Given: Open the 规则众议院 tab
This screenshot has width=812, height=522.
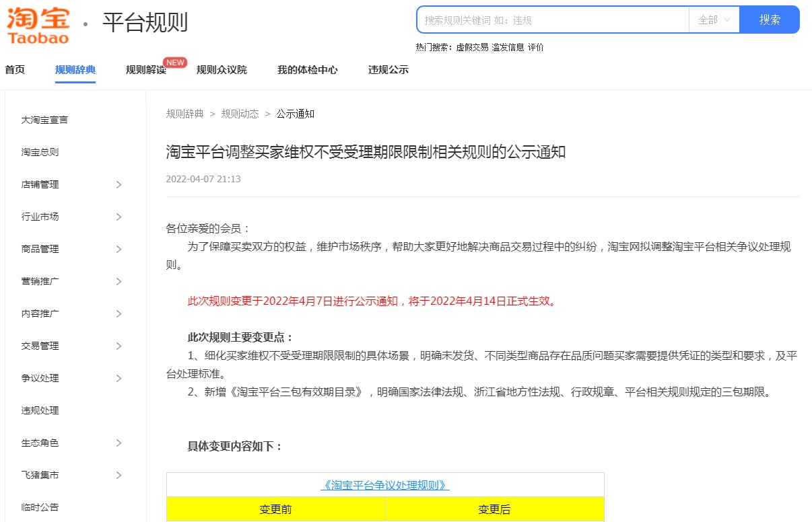Looking at the screenshot, I should pos(222,69).
